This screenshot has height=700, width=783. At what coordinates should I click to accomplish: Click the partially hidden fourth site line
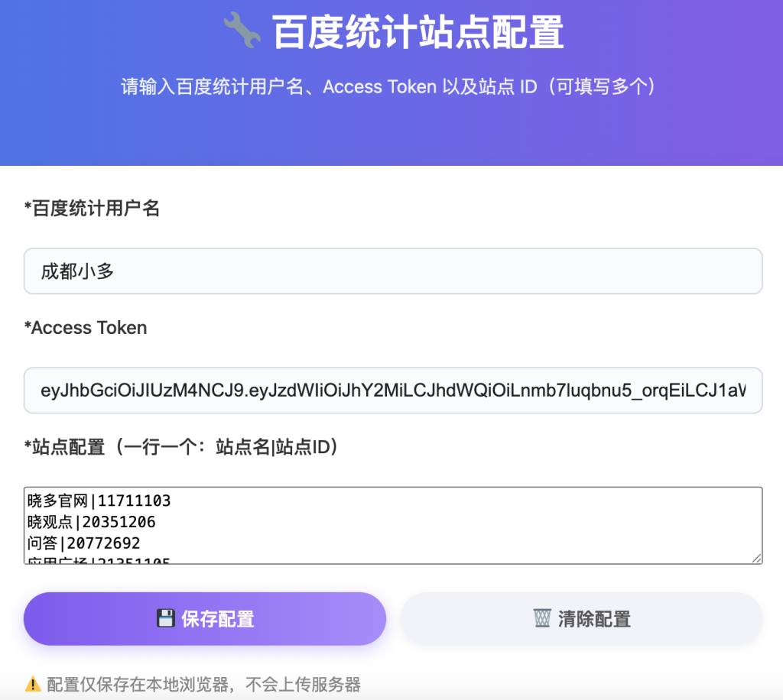pos(98,561)
